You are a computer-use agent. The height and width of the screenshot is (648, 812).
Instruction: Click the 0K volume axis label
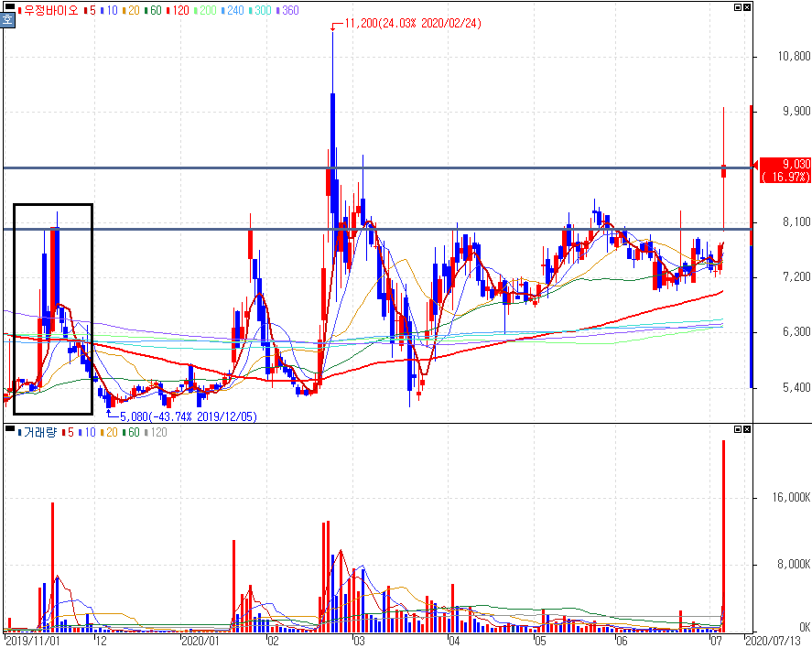coord(805,627)
